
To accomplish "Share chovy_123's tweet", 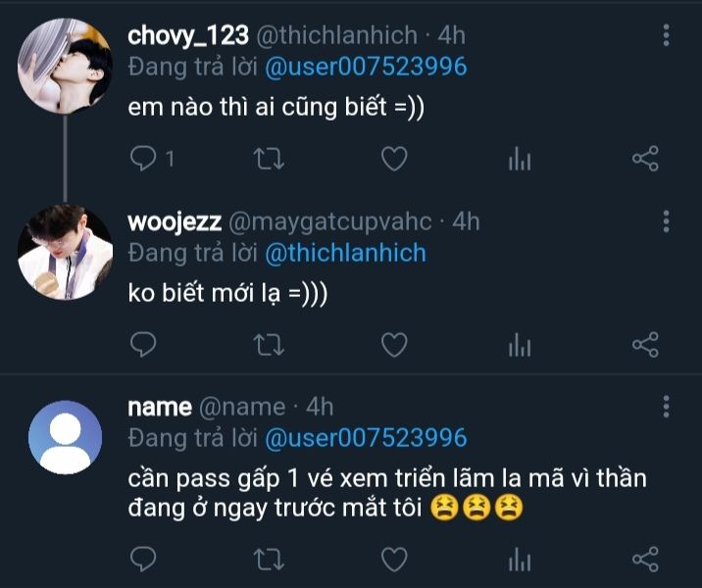I will click(x=645, y=159).
